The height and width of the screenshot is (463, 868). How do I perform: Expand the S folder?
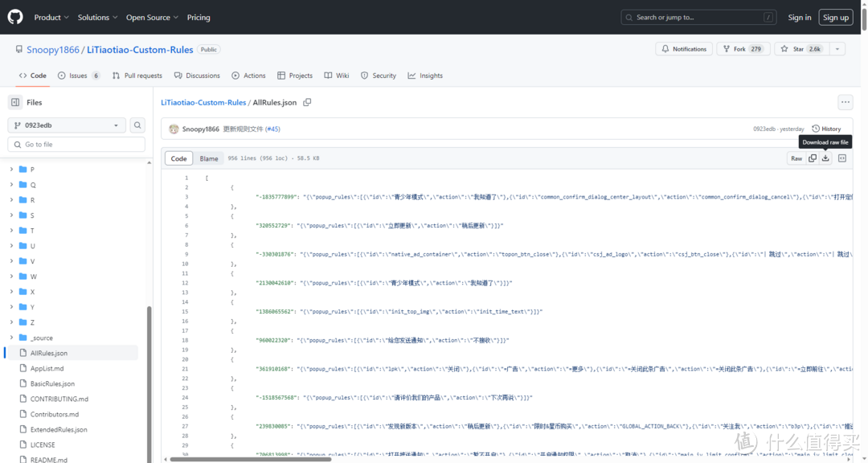(11, 215)
